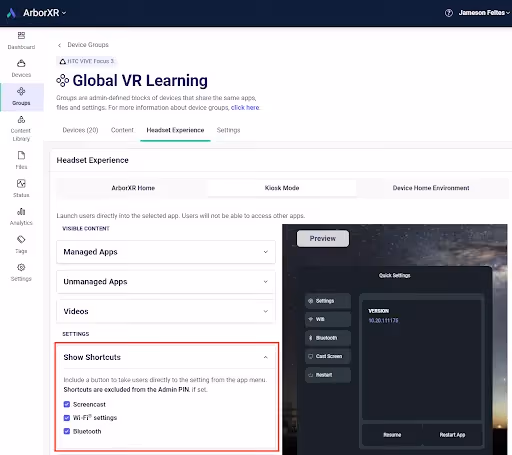Image resolution: width=512 pixels, height=455 pixels.
Task: Open the Jameson Feltes account menu
Action: 484,13
